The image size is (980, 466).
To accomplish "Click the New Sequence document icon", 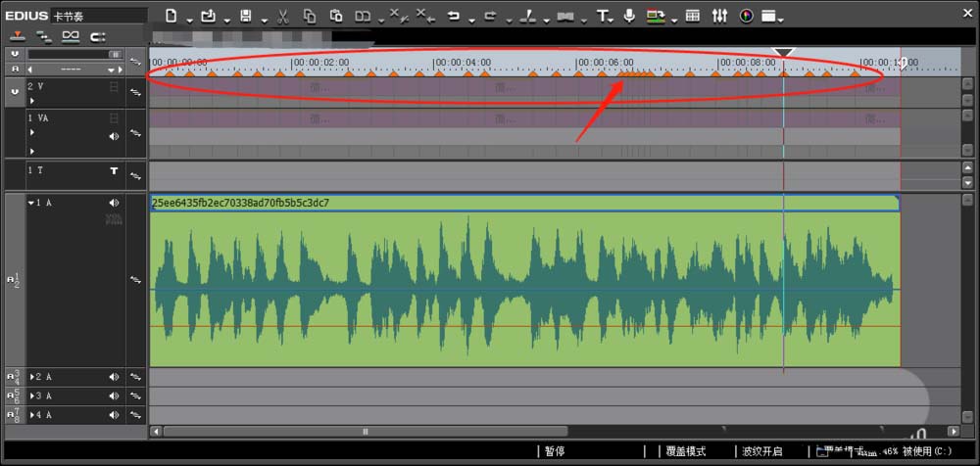I will [x=171, y=16].
